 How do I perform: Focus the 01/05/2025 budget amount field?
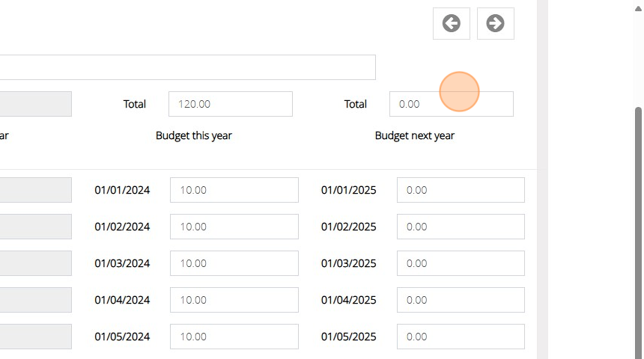point(461,337)
